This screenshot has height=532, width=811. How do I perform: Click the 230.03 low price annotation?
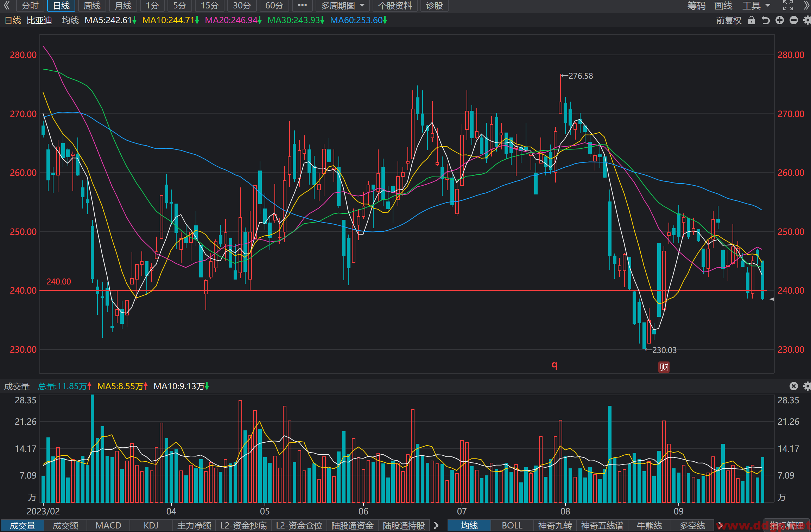pyautogui.click(x=664, y=350)
